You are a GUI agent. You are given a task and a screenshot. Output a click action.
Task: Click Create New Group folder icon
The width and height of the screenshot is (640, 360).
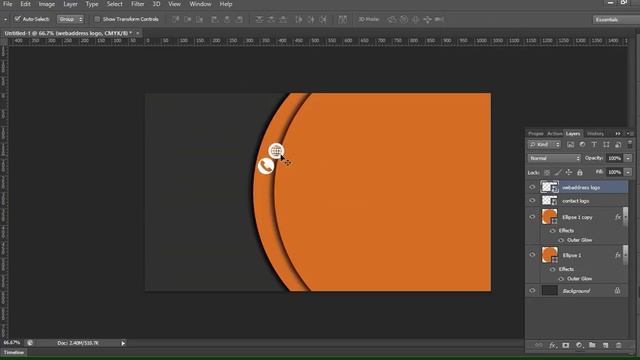(592, 345)
